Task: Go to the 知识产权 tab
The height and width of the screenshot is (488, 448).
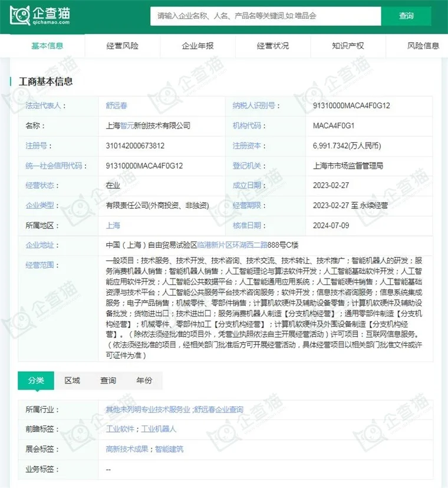Action: coord(348,46)
